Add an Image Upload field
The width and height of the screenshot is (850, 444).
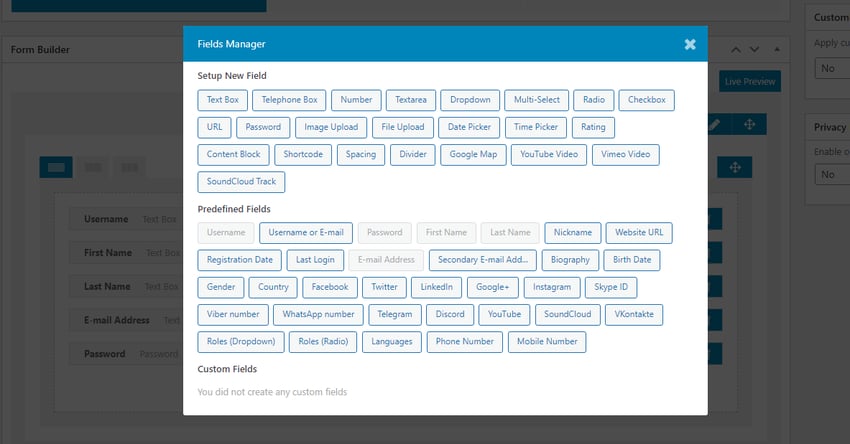(331, 127)
